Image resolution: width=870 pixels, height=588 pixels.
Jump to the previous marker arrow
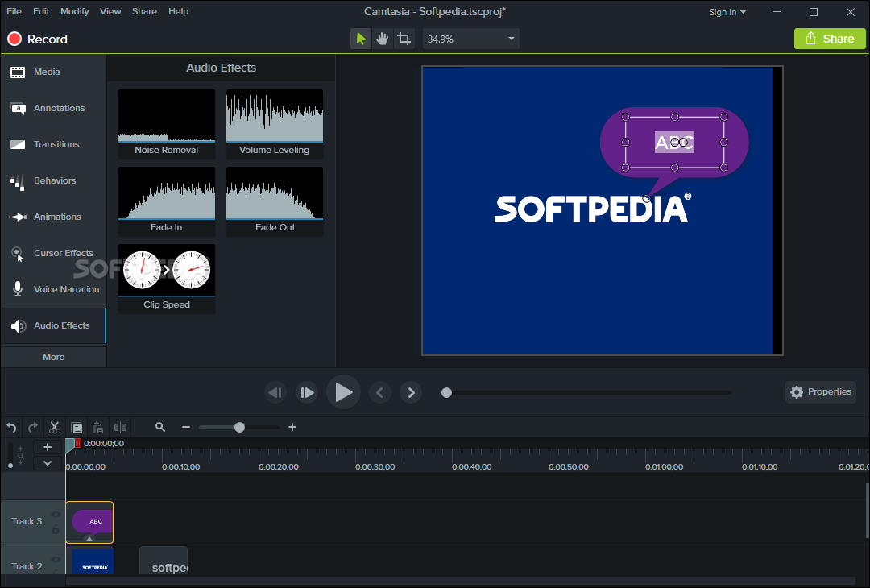[x=380, y=393]
